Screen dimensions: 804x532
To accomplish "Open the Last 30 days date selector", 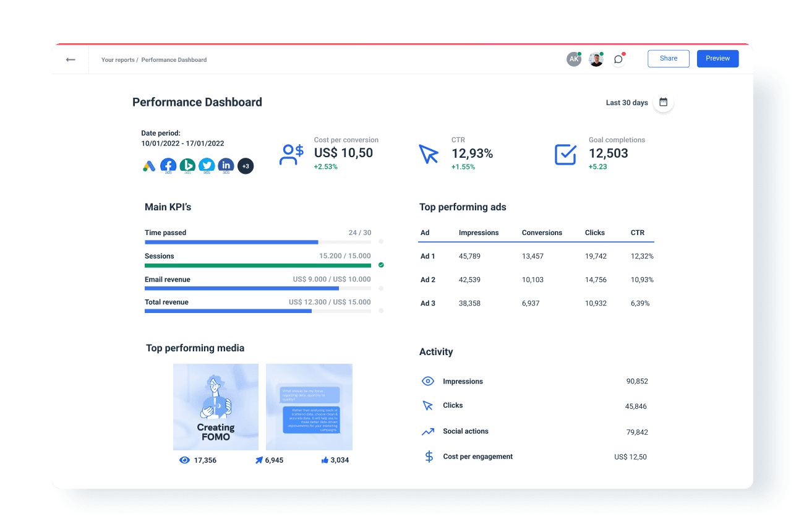I will [627, 103].
